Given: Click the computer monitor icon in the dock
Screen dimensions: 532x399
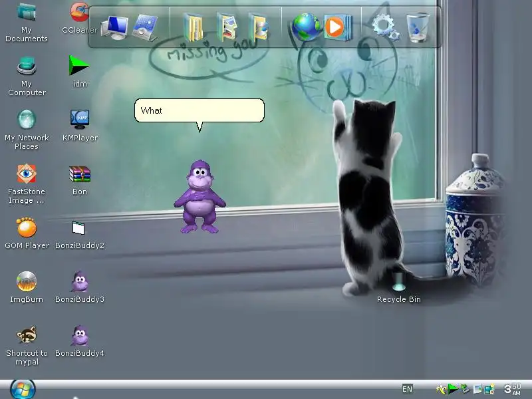Looking at the screenshot, I should click(x=114, y=28).
